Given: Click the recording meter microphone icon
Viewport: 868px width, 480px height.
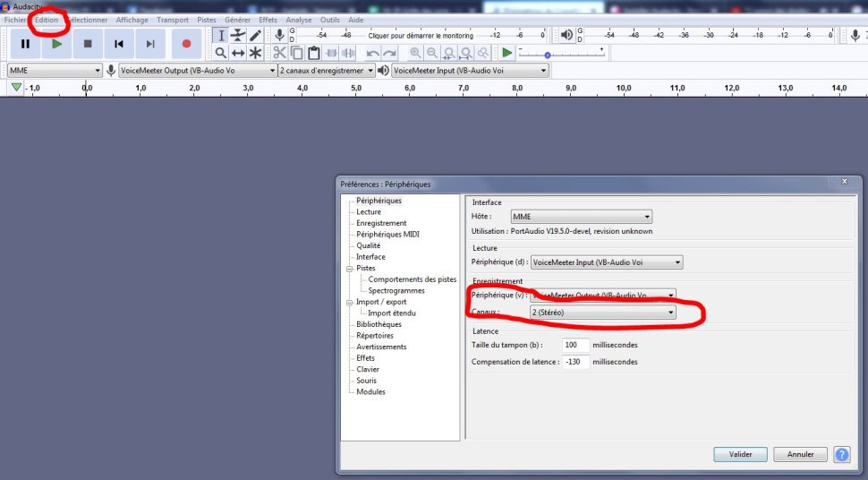Looking at the screenshot, I should tap(279, 36).
